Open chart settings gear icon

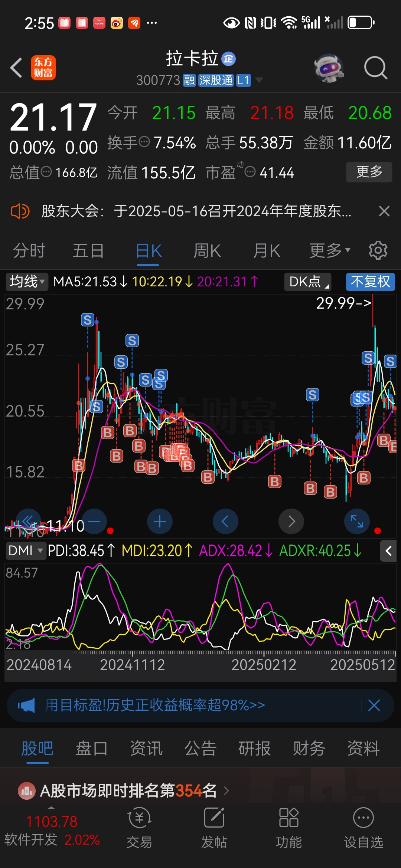[x=378, y=250]
